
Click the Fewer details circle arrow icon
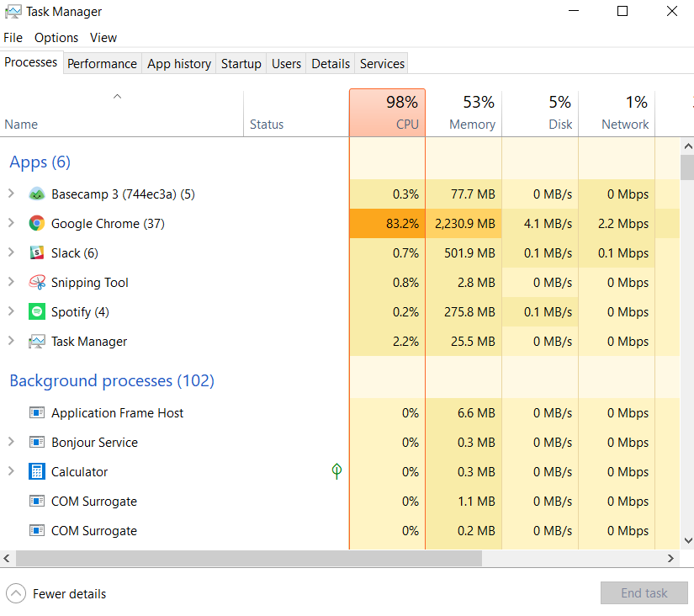point(16,593)
